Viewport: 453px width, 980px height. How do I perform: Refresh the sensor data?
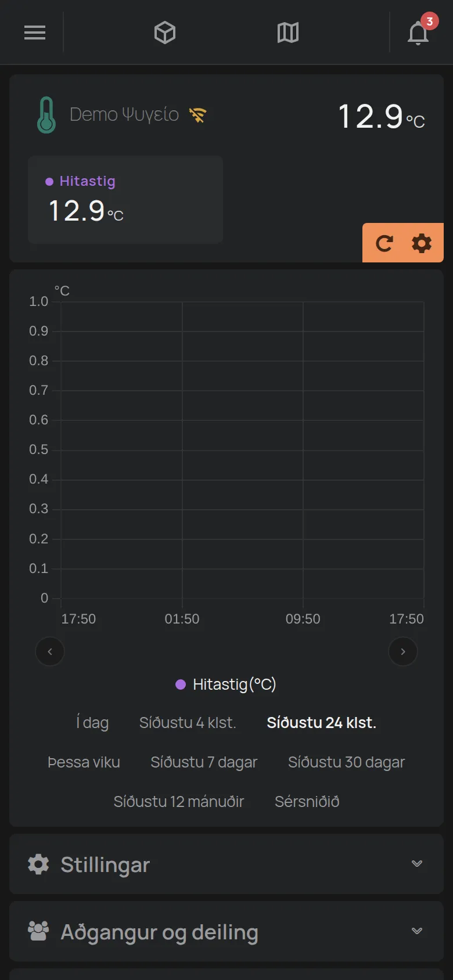pyautogui.click(x=384, y=243)
